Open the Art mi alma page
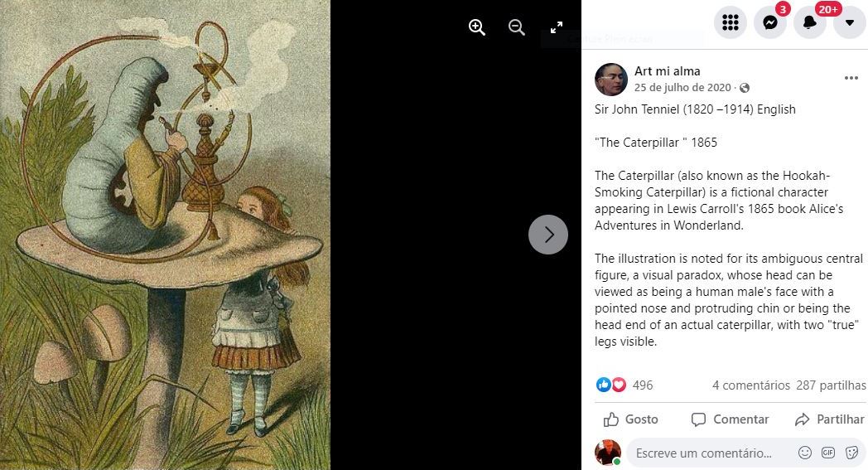868x470 pixels. click(x=667, y=71)
